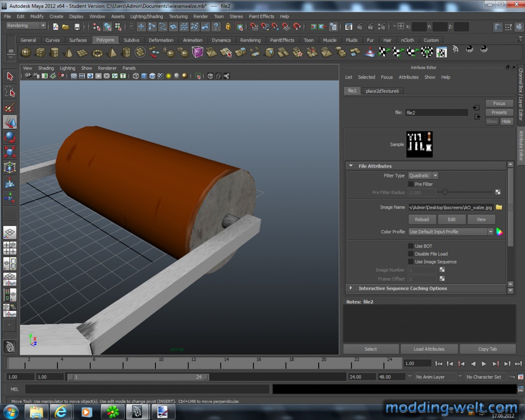Pick the Paint Selection tool
Image resolution: width=525 pixels, height=420 pixels.
pyautogui.click(x=10, y=107)
